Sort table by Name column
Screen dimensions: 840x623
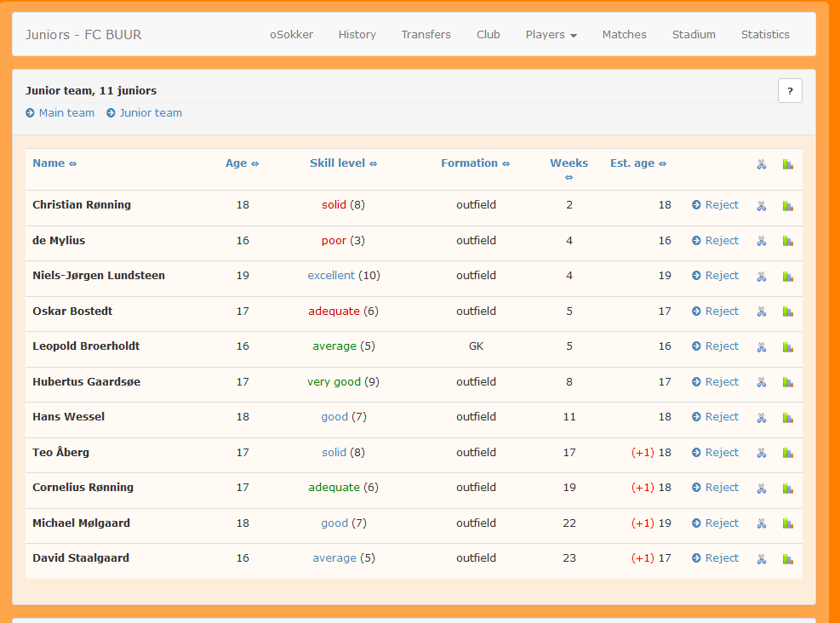tap(54, 163)
